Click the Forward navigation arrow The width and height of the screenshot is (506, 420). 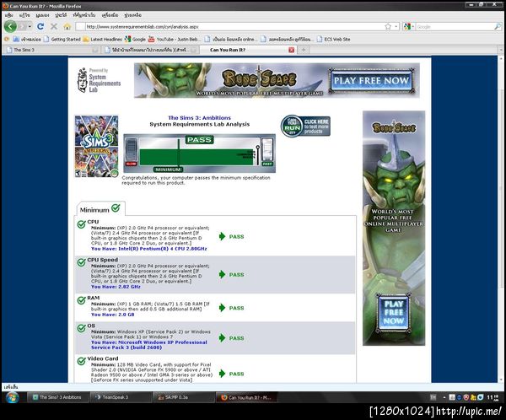click(22, 26)
